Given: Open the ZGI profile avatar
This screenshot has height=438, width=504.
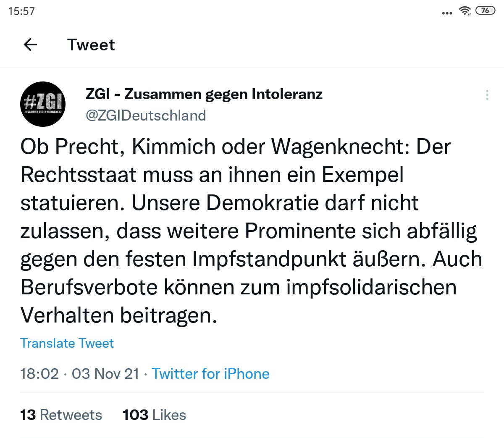Looking at the screenshot, I should 42,104.
